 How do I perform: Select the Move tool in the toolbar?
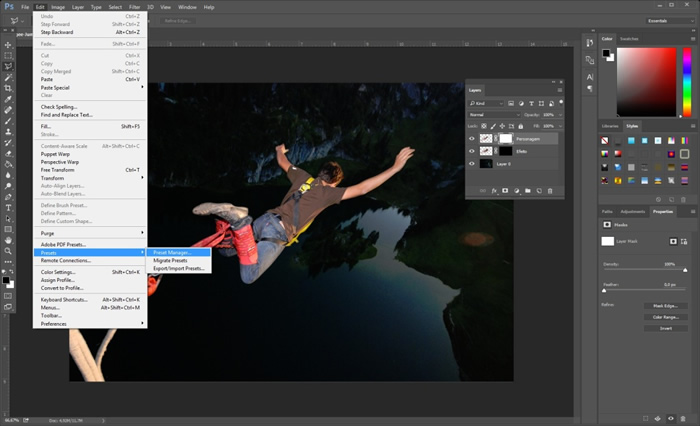(8, 45)
